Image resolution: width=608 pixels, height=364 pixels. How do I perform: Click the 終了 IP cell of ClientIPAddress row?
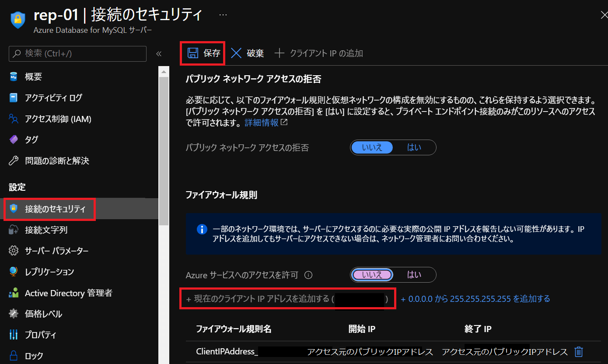coord(505,352)
